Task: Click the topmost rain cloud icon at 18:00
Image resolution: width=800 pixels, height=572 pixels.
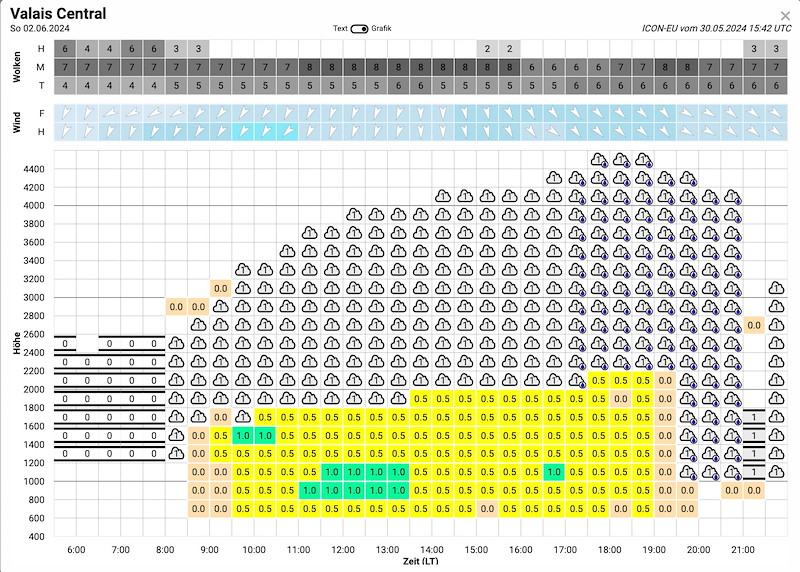Action: tap(599, 160)
